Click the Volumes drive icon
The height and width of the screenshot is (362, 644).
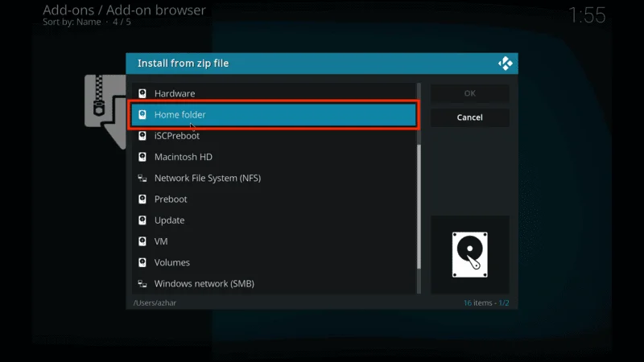142,263
